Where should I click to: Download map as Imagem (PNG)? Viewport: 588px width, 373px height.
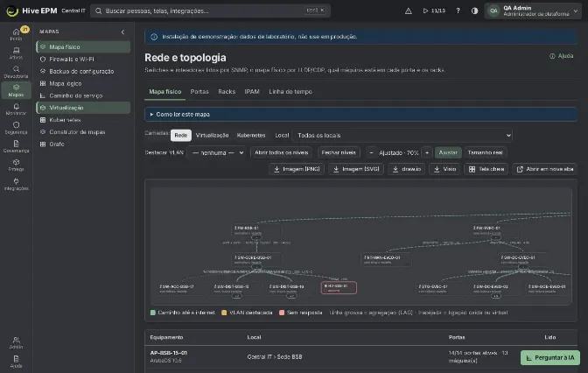[x=297, y=169]
